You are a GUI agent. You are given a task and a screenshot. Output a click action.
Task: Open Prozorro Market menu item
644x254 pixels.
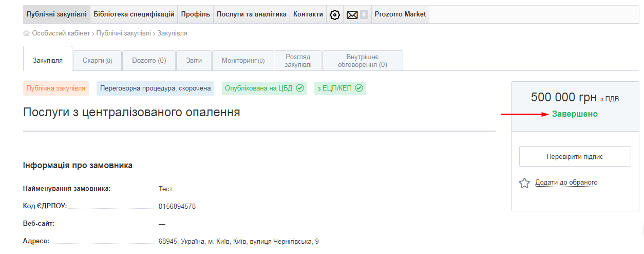400,14
